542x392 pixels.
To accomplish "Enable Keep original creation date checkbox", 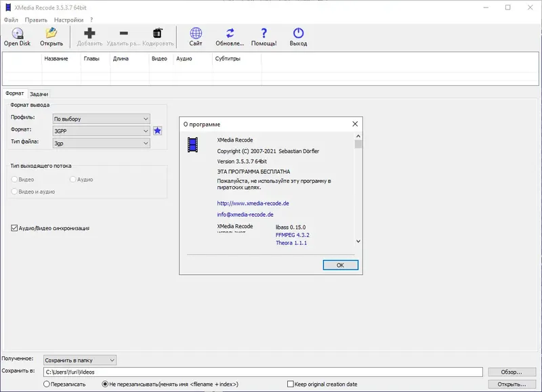I will [291, 384].
